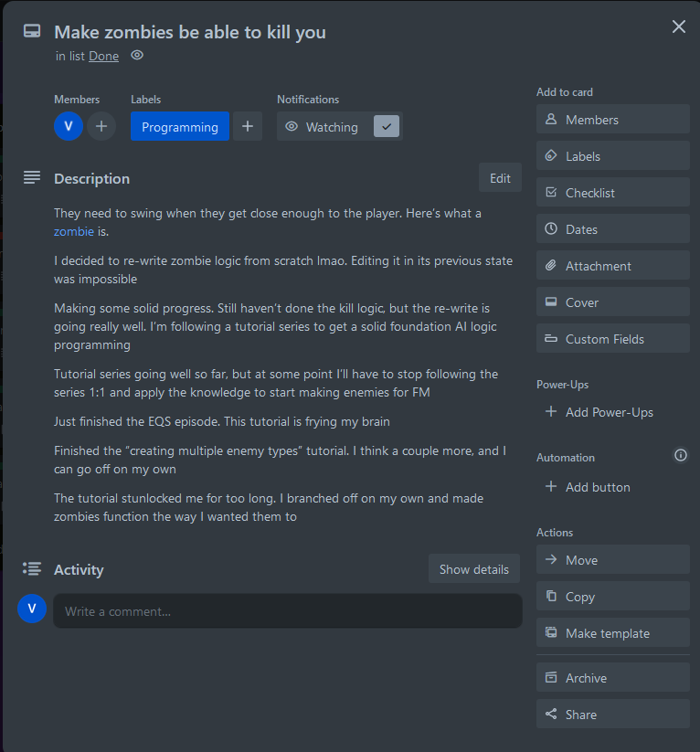The width and height of the screenshot is (700, 752).
Task: Click the blue Programming label
Action: (x=180, y=127)
